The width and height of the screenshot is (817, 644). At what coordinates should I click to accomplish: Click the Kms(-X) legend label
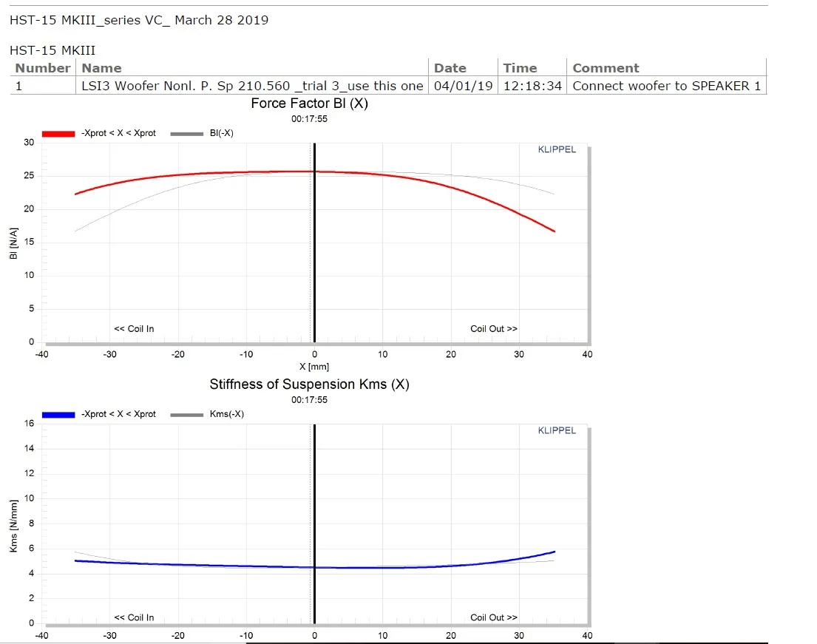[x=227, y=414]
